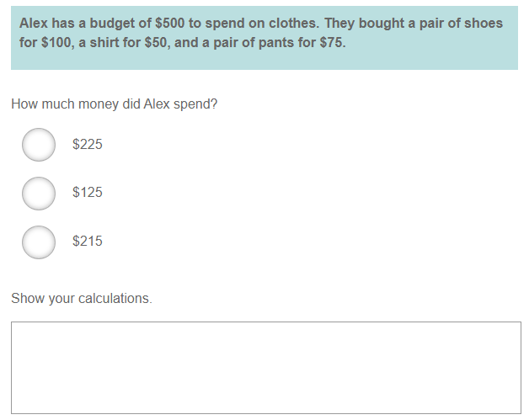This screenshot has width=529, height=420.
Task: Click the "Show your calculations." prompt text
Action: tap(82, 299)
